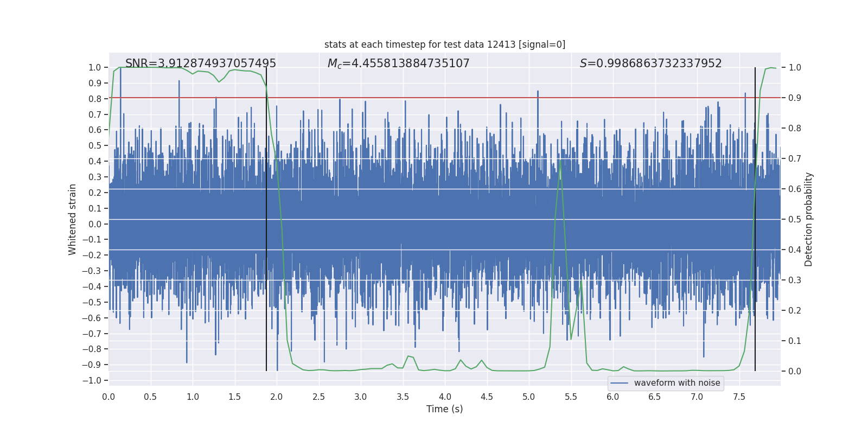This screenshot has width=868, height=434.
Task: Click the 1.0 tick on Whitened strain axis
Action: click(x=94, y=68)
